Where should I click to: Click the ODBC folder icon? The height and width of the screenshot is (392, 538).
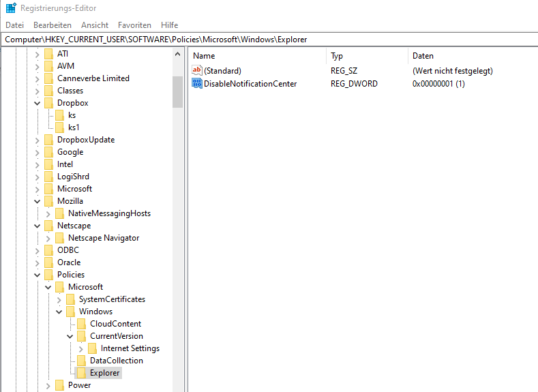(48, 250)
